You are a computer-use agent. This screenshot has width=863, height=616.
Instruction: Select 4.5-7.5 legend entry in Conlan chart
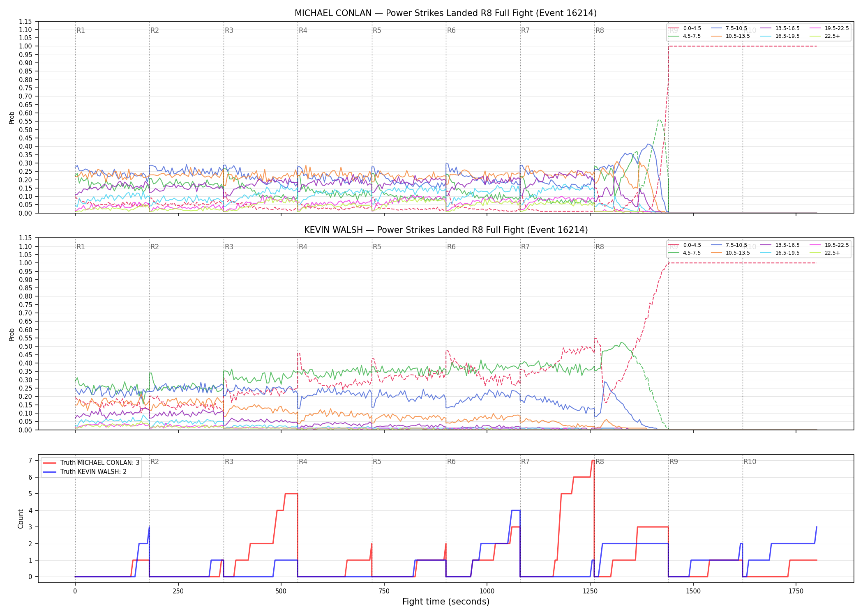[685, 36]
